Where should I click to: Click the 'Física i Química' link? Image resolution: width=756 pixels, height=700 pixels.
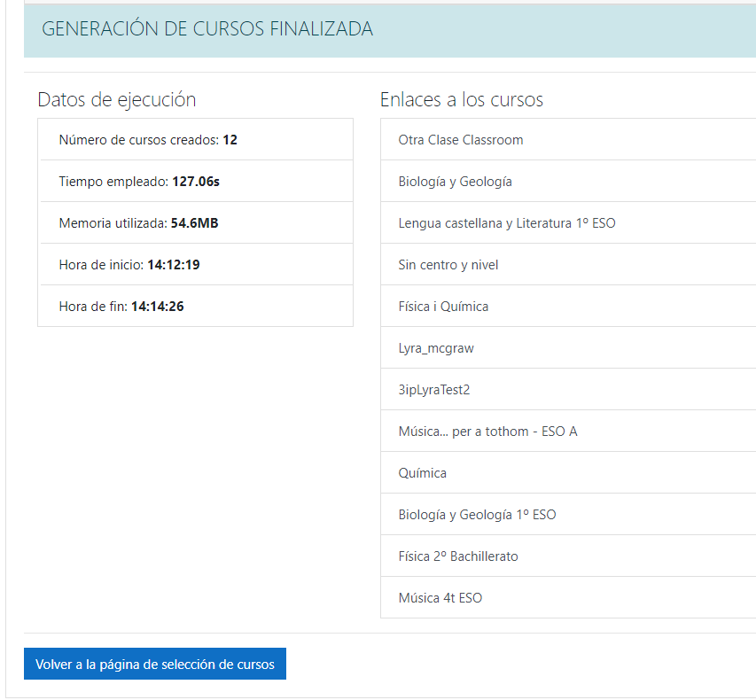pyautogui.click(x=444, y=306)
